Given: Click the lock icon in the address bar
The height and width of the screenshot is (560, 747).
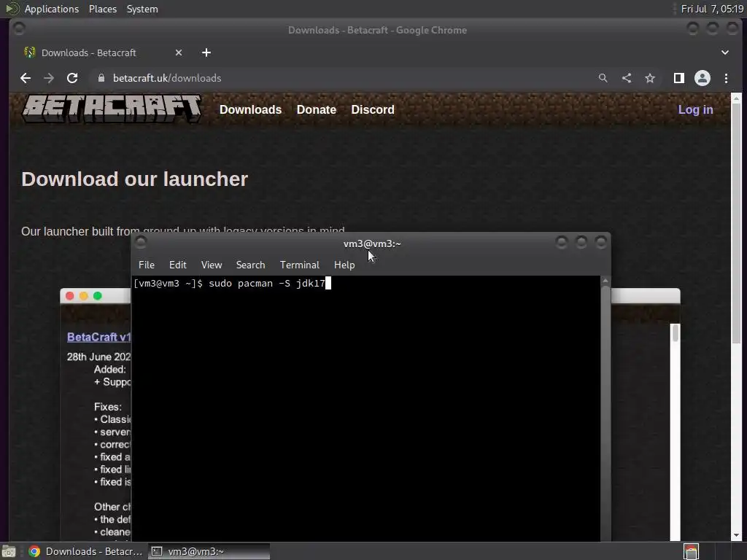Looking at the screenshot, I should [101, 78].
